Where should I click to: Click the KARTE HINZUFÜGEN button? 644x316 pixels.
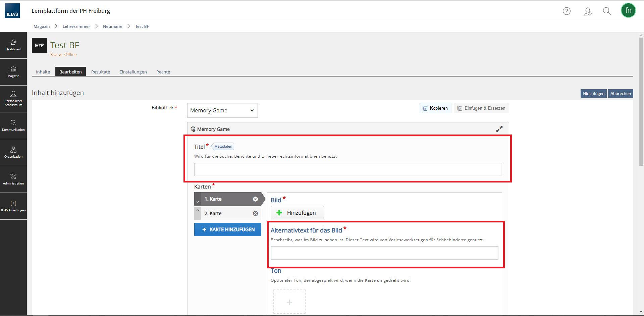tap(228, 229)
